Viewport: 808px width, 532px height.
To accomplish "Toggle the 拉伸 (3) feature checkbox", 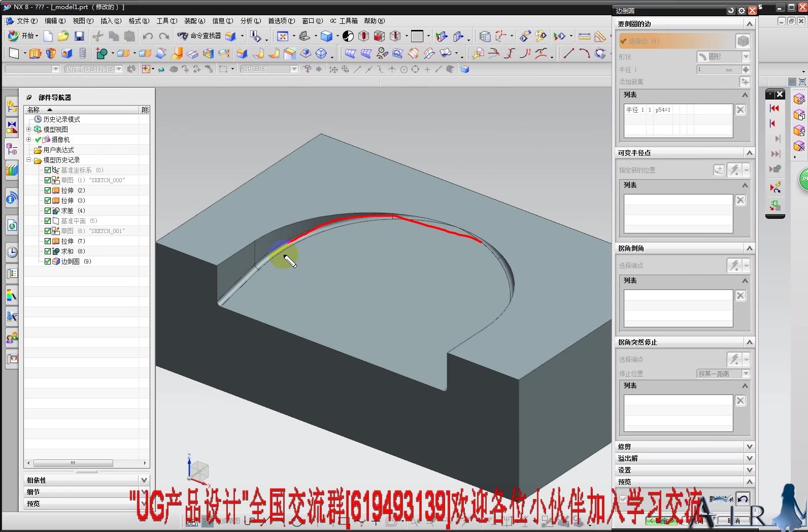I will tap(48, 201).
